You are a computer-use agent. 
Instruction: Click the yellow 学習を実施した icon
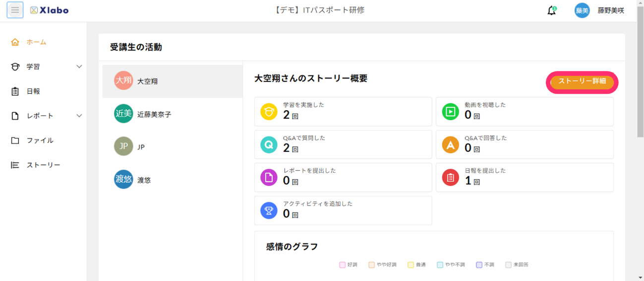pos(269,112)
